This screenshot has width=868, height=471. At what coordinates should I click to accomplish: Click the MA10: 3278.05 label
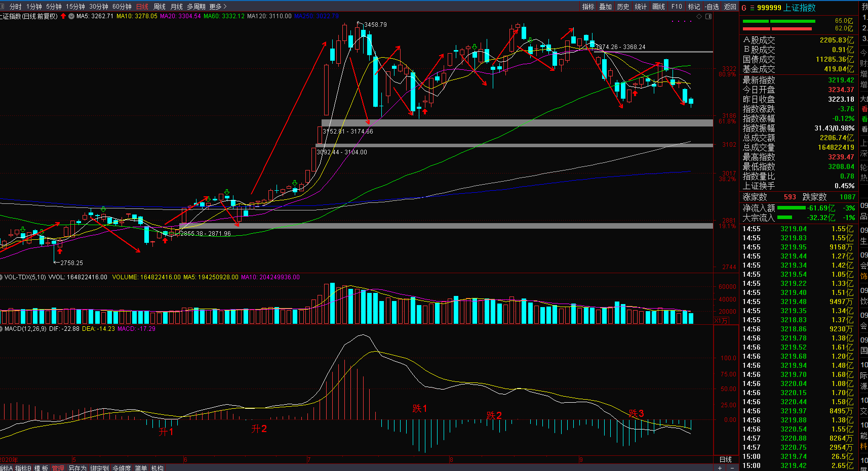137,16
